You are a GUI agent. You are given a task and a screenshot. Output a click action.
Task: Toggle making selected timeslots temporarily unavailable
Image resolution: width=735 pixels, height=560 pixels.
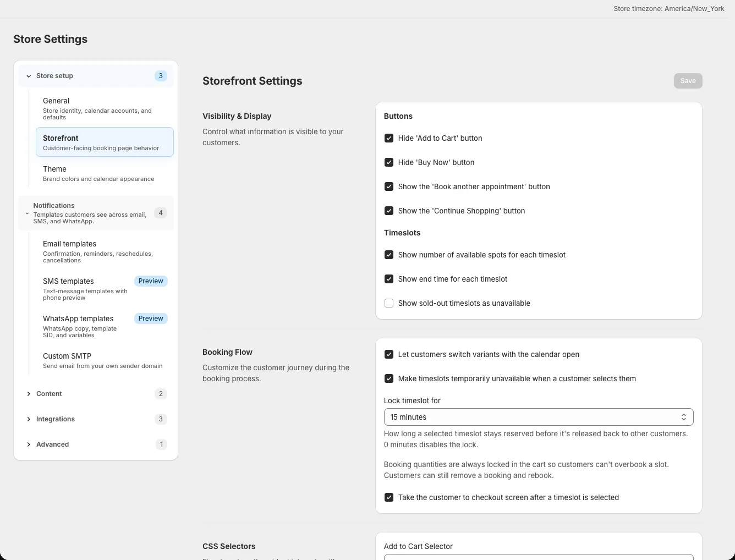(389, 378)
